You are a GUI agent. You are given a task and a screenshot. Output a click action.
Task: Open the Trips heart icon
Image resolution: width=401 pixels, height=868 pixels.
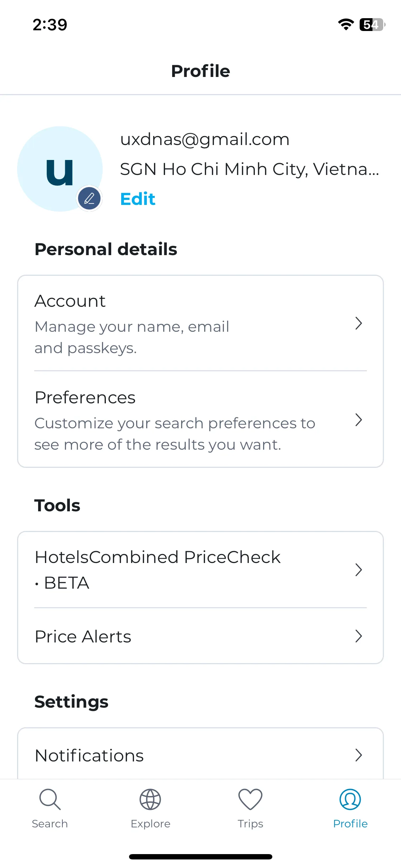[x=250, y=799]
